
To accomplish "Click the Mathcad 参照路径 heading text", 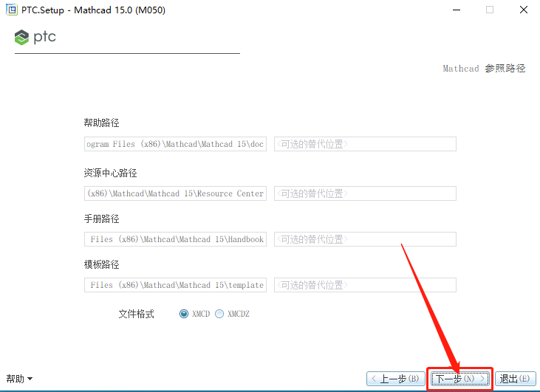I will [484, 69].
